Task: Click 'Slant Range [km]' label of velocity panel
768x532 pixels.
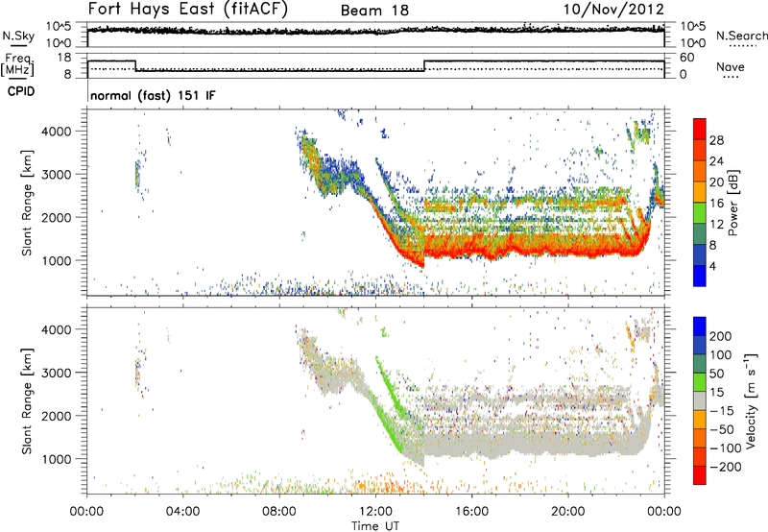Action: click(27, 401)
